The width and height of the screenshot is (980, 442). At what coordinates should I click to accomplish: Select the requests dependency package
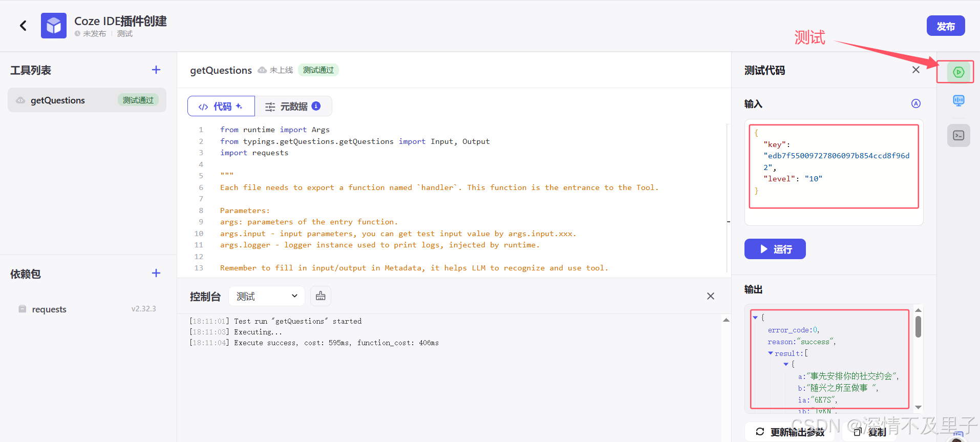click(x=87, y=309)
